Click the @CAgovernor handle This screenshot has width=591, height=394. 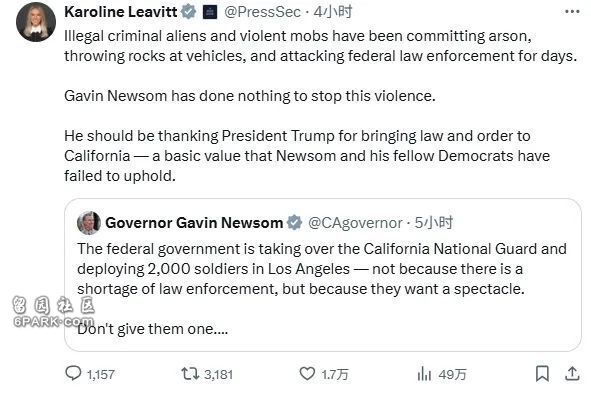[355, 223]
